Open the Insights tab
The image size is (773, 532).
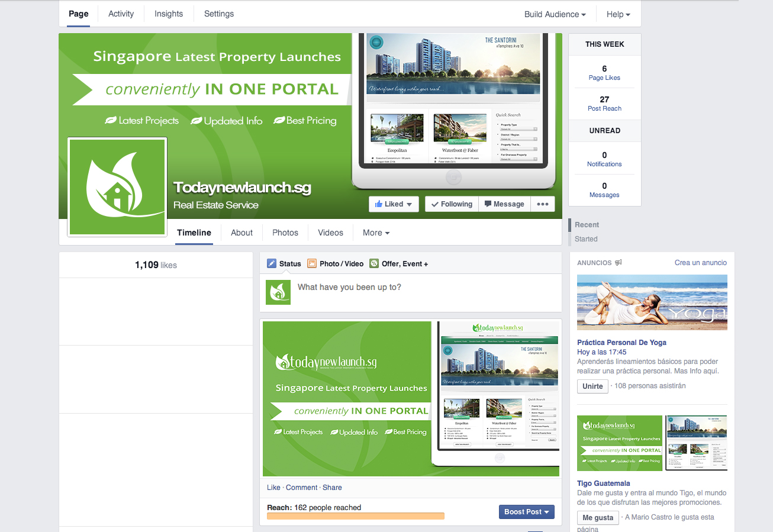[x=169, y=14]
